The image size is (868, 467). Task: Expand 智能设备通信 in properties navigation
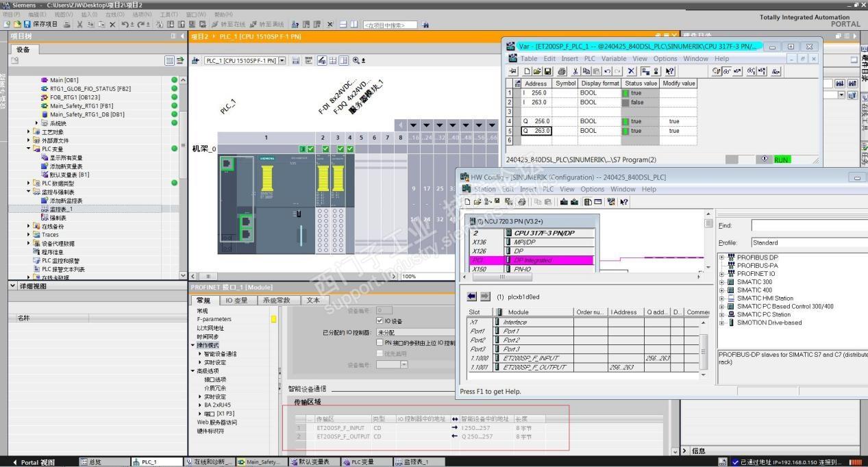(199, 354)
